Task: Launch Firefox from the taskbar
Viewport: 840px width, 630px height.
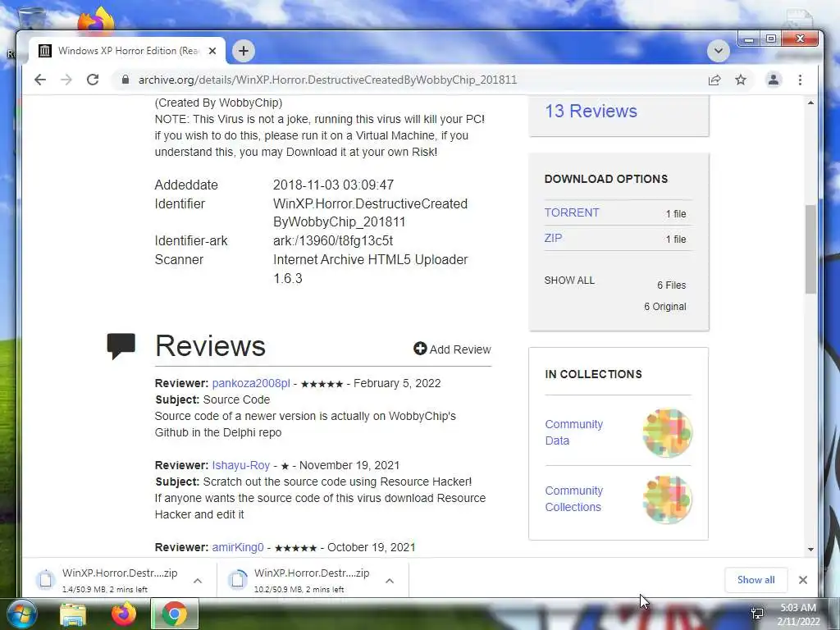Action: coord(124,614)
